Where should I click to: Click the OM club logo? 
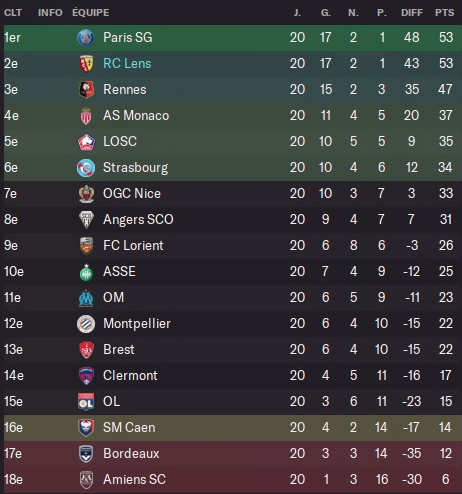click(x=86, y=298)
